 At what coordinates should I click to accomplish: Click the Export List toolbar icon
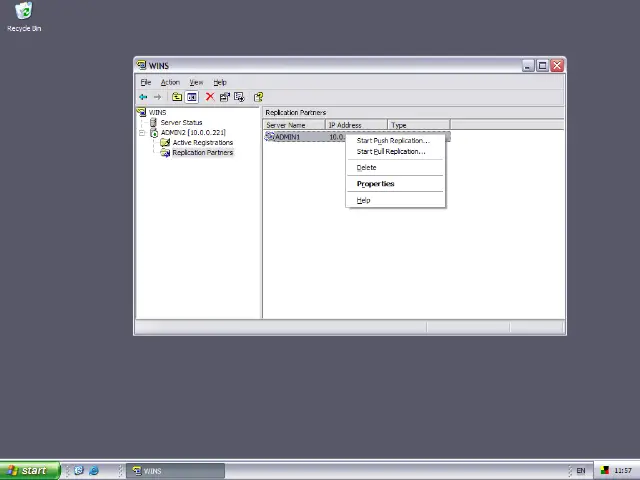point(239,97)
